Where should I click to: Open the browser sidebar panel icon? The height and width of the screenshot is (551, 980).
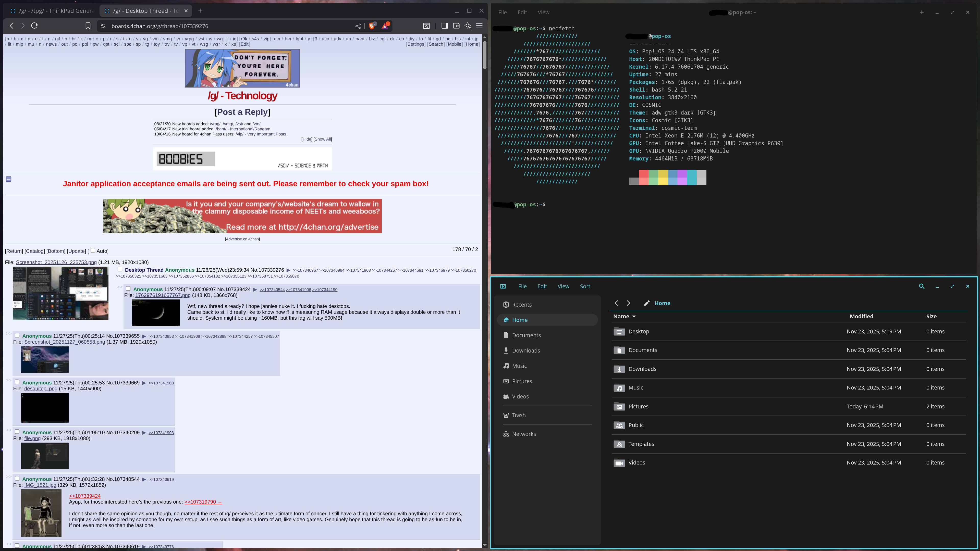coord(444,26)
